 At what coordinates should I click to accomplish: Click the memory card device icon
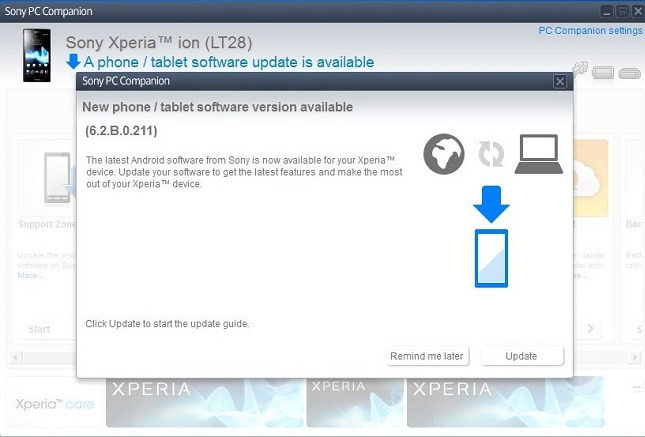pyautogui.click(x=630, y=73)
